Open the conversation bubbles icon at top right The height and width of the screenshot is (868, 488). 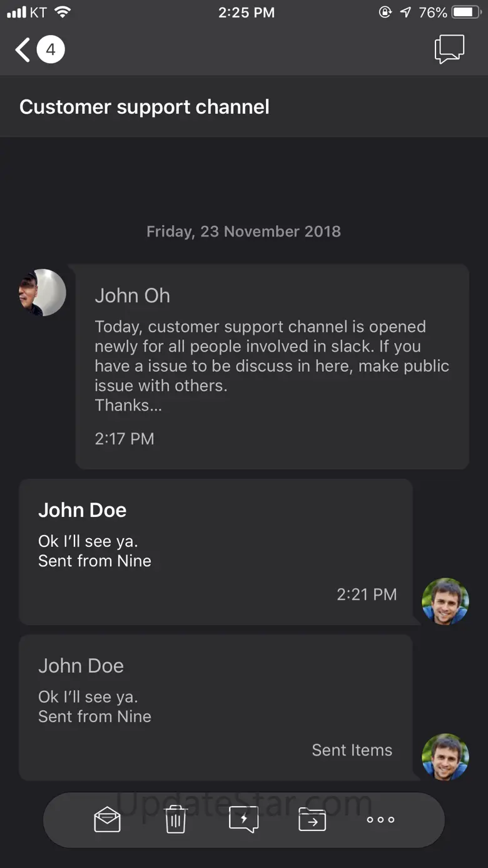(x=449, y=49)
